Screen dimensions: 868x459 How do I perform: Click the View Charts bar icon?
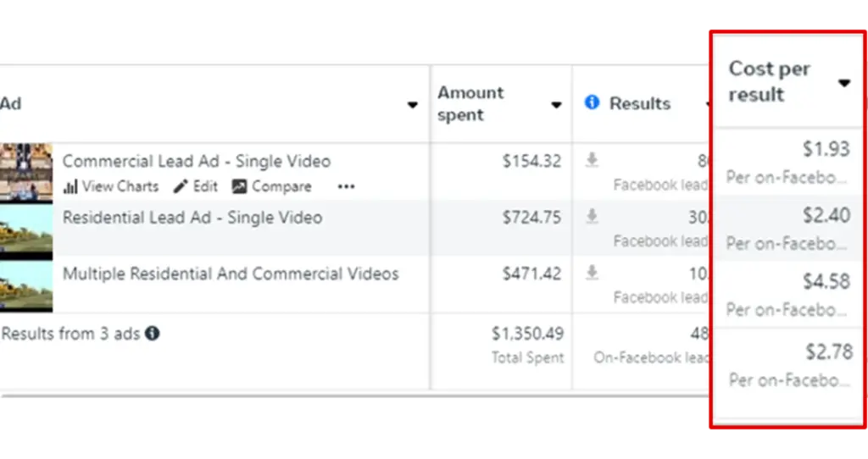click(x=71, y=187)
